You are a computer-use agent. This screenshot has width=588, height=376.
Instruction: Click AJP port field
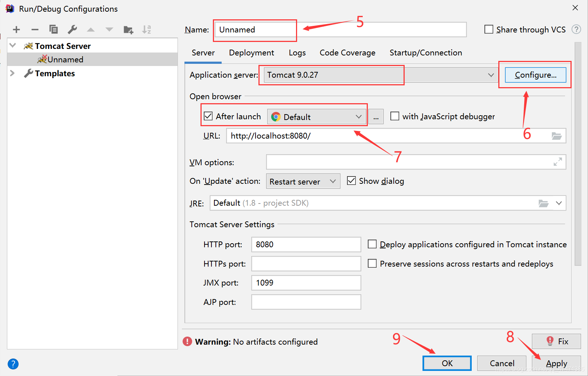coord(306,302)
